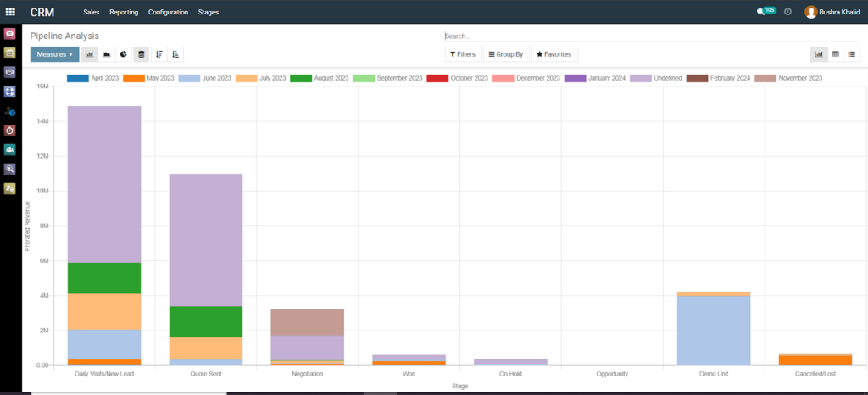
Task: Open conversations with 105 unread messages
Action: pyautogui.click(x=765, y=12)
